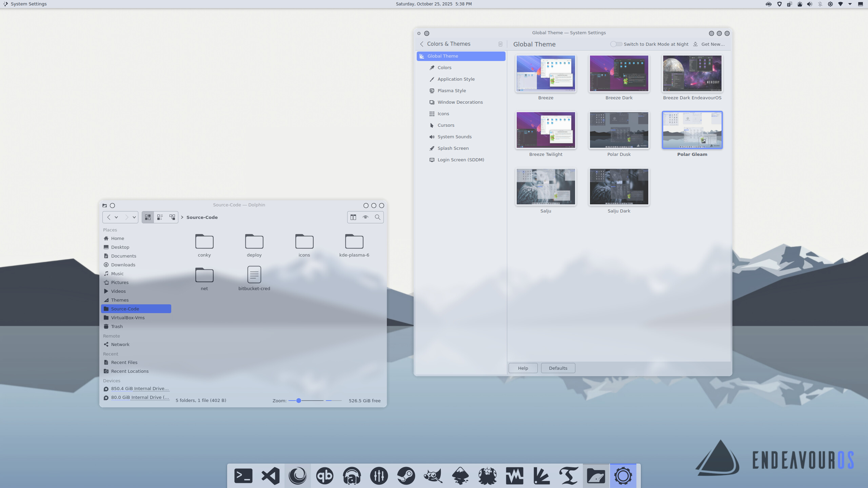Select the Polar Dusk theme thumbnail

(x=619, y=130)
